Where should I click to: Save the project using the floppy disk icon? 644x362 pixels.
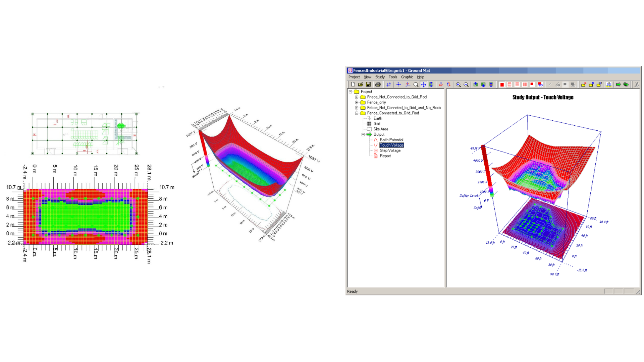[x=368, y=84]
